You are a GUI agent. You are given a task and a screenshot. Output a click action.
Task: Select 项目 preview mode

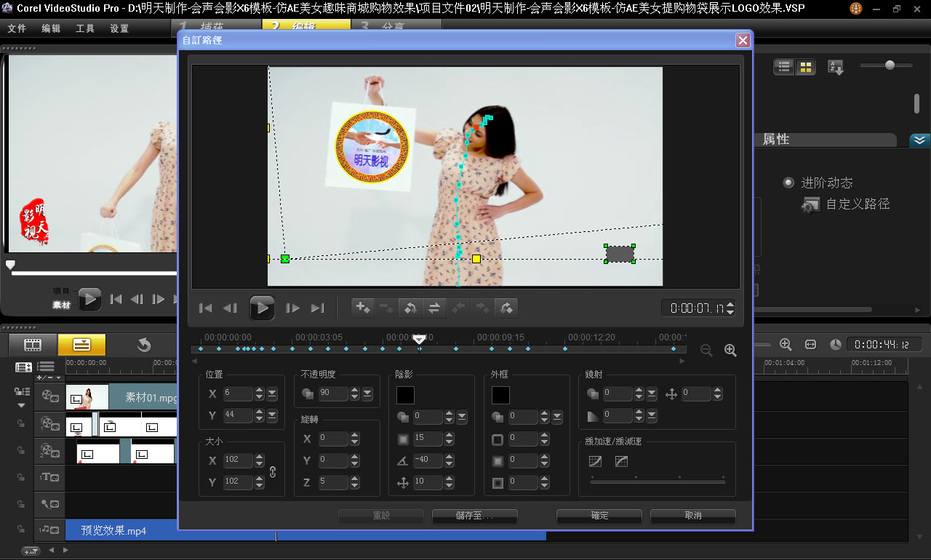pos(61,290)
